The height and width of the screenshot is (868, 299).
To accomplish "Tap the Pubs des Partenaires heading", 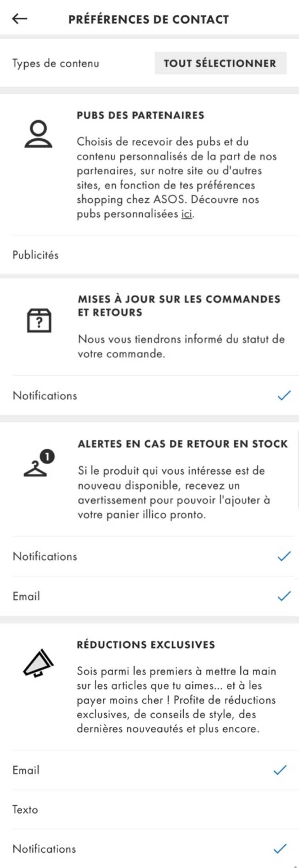I will coord(140,115).
